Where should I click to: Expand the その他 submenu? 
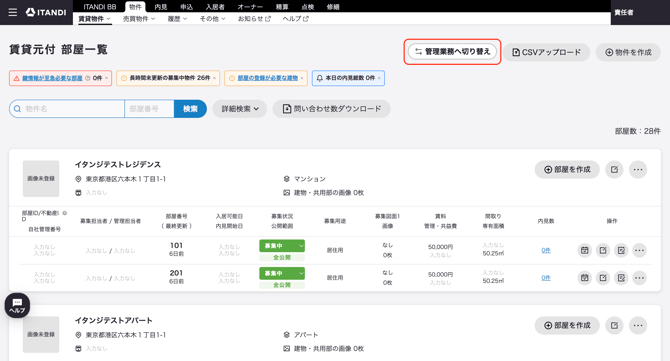point(212,19)
